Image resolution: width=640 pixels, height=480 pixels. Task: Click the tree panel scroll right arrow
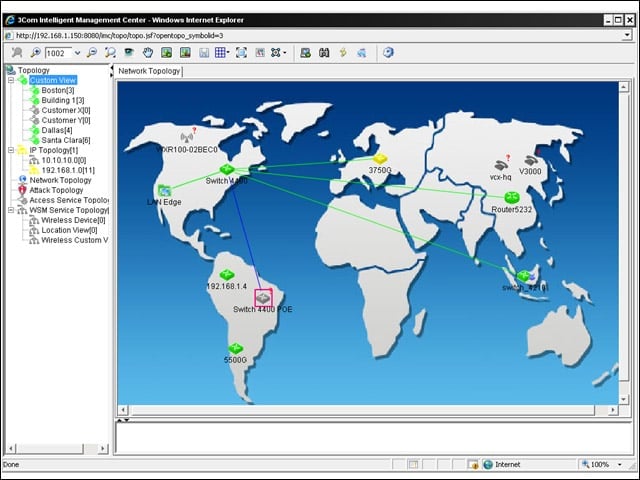coord(103,449)
